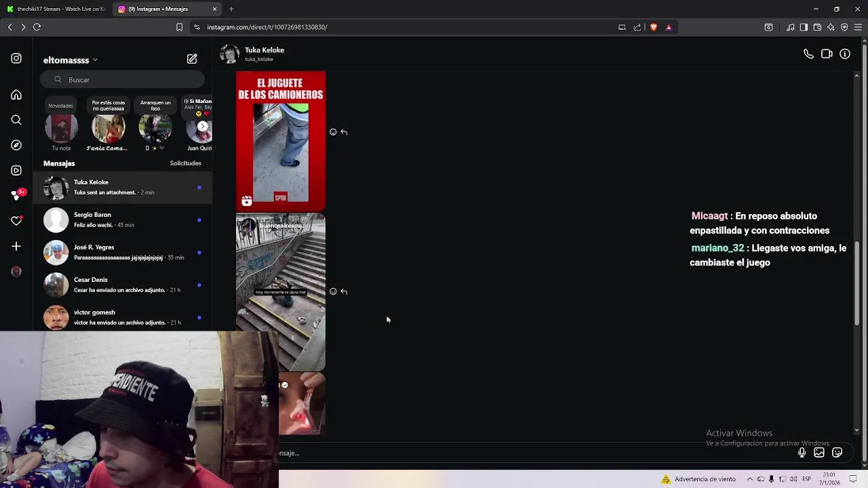
Task: Open Brave Rewards triangle icon
Action: click(669, 27)
